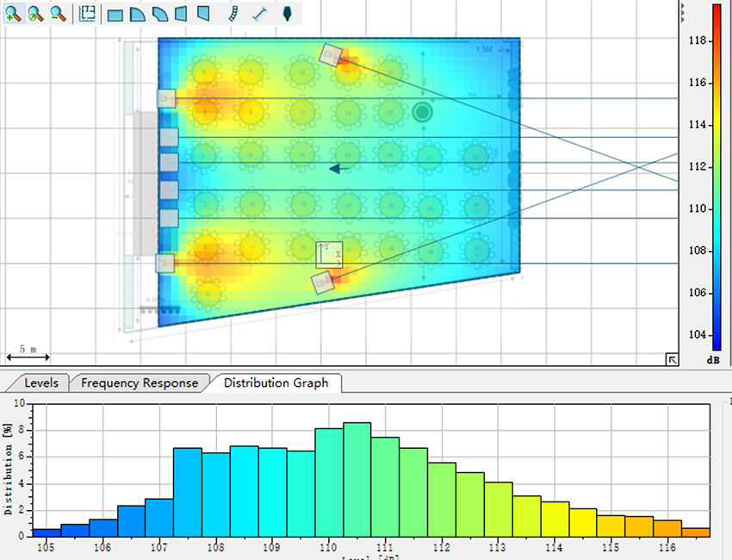Screen dimensions: 732x560
Task: Pick the curved arc segment area tool
Action: (x=159, y=15)
